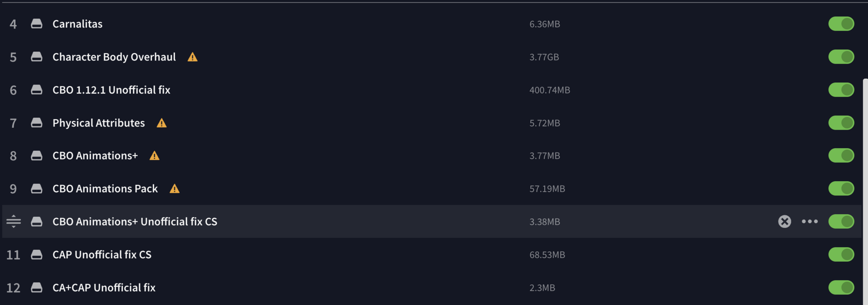
Task: Turn off Physical Attributes mod switch
Action: tap(841, 123)
